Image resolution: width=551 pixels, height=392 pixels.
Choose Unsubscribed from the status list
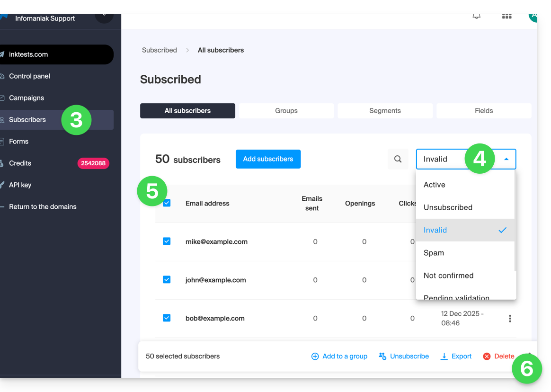[448, 207]
